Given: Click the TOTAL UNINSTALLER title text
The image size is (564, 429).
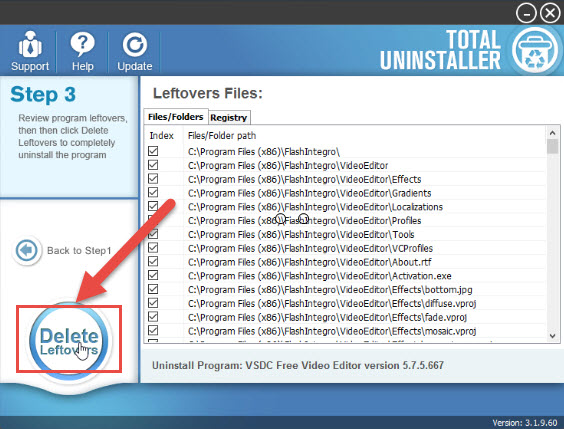Looking at the screenshot, I should pos(440,50).
